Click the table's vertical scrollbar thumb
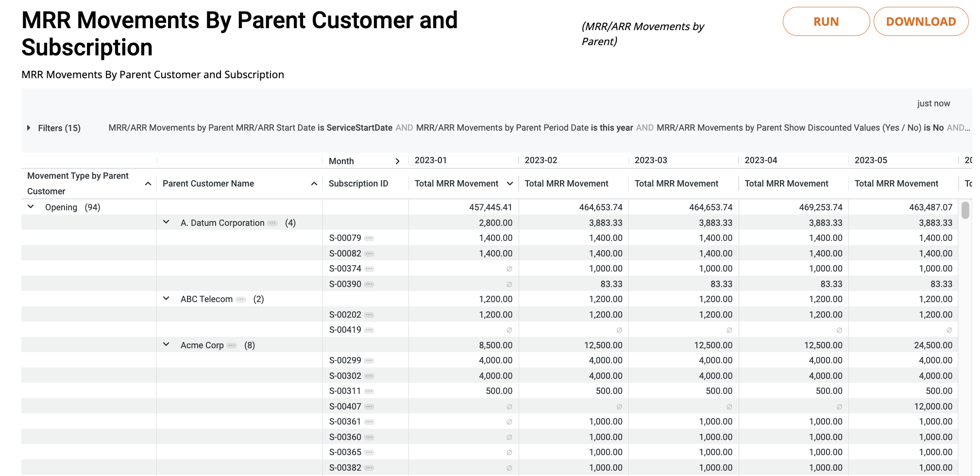Viewport: 980px width, 476px height. click(x=965, y=210)
